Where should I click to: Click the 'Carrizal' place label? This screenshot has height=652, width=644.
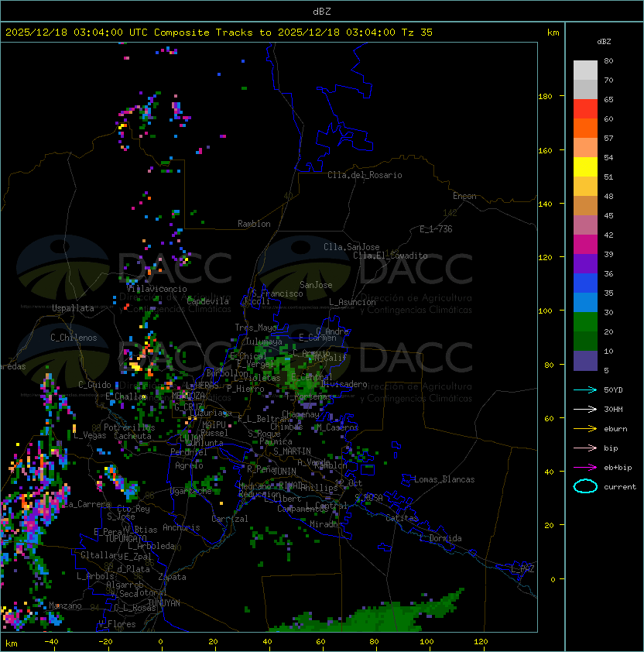click(x=229, y=519)
